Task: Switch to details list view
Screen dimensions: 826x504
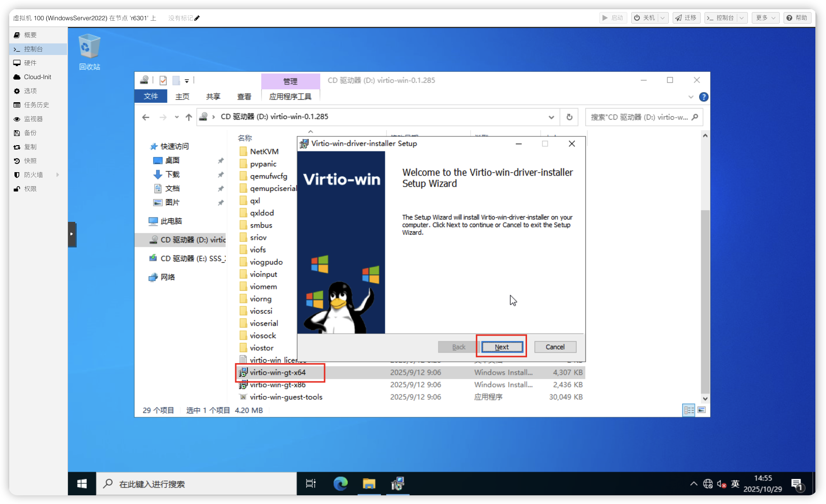Action: [689, 410]
